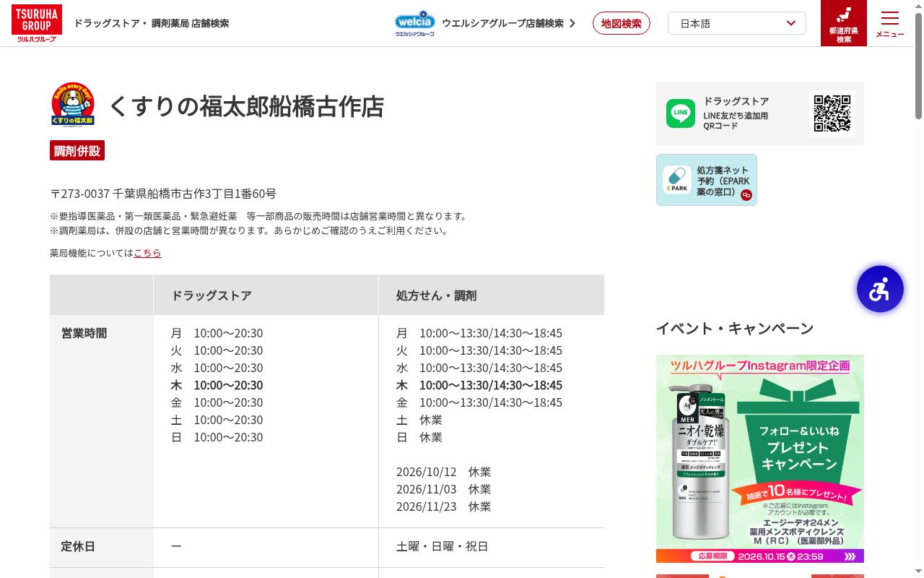The image size is (924, 578).
Task: Click the address 〒273-0037 text
Action: [x=163, y=194]
